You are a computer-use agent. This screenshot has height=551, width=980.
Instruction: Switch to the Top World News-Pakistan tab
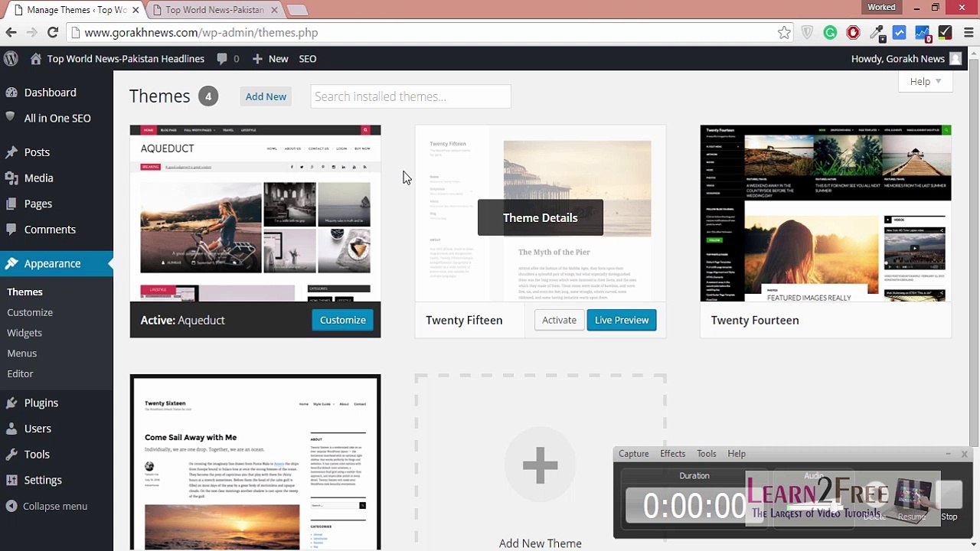point(215,10)
